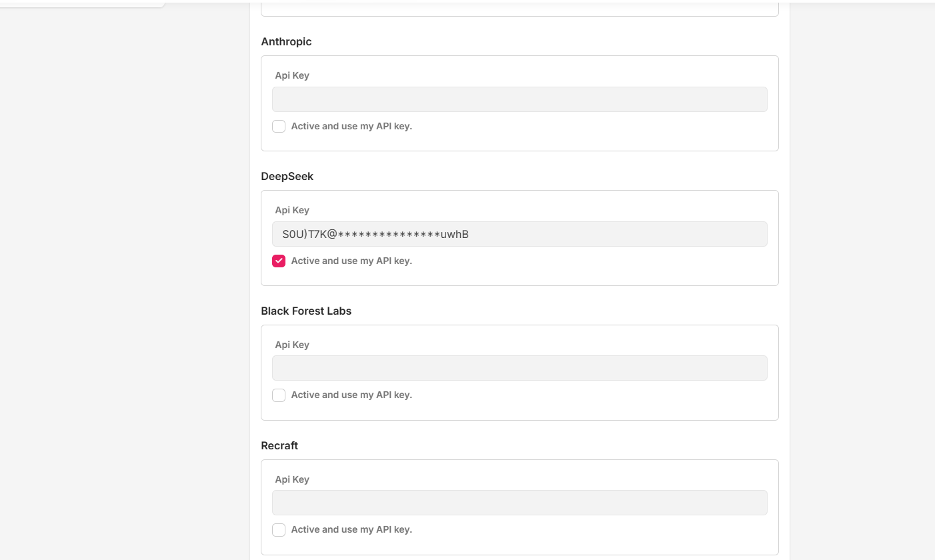Click the Recraft section heading
This screenshot has height=560, width=935.
click(x=279, y=445)
